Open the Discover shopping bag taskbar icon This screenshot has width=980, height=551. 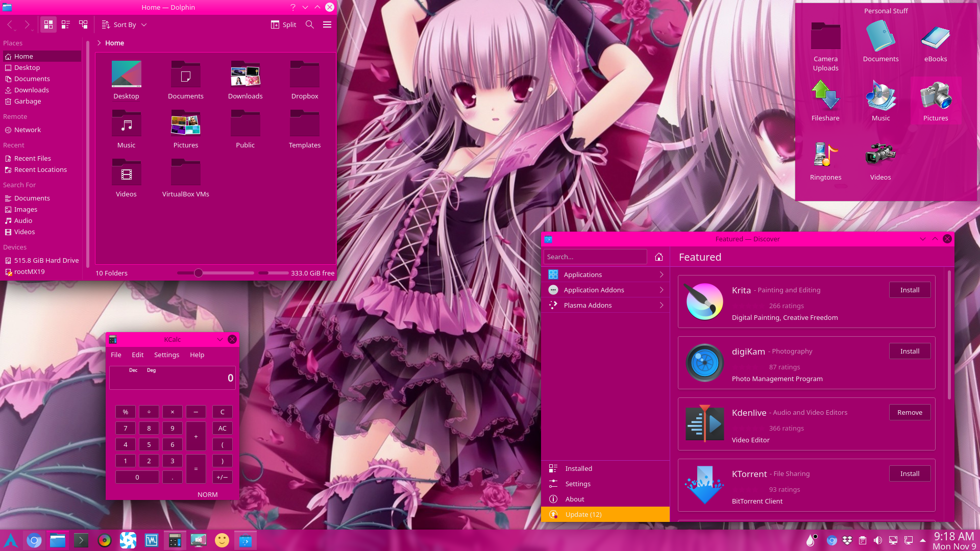click(246, 540)
